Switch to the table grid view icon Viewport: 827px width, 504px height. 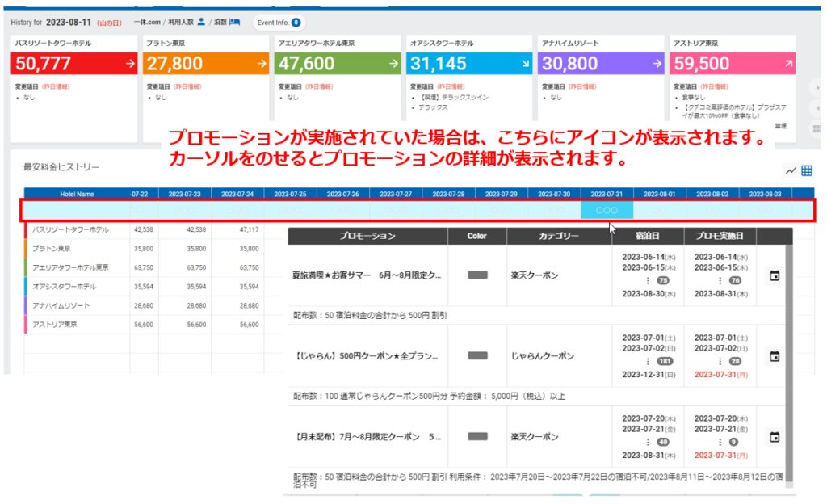[807, 170]
